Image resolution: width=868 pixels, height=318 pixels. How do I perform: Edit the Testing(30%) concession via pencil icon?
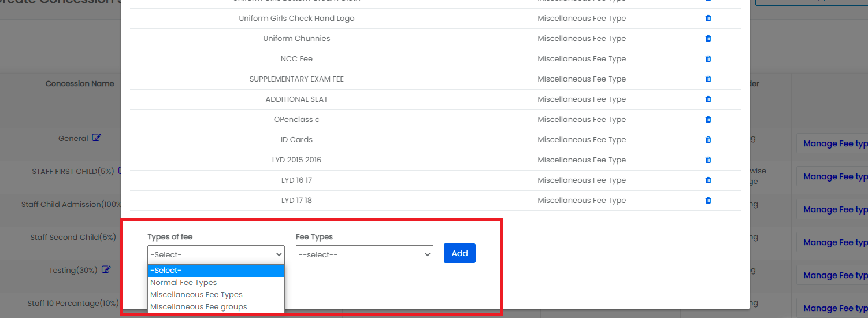tap(106, 269)
